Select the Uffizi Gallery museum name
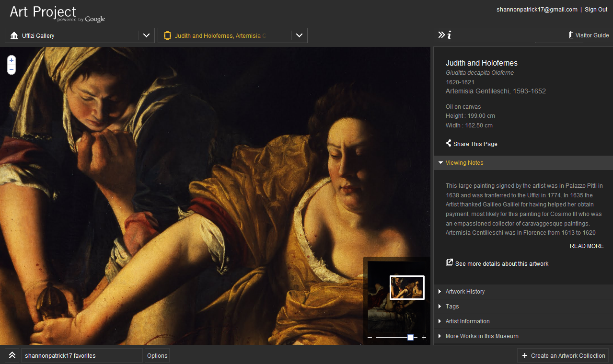This screenshot has width=613, height=364. click(38, 36)
